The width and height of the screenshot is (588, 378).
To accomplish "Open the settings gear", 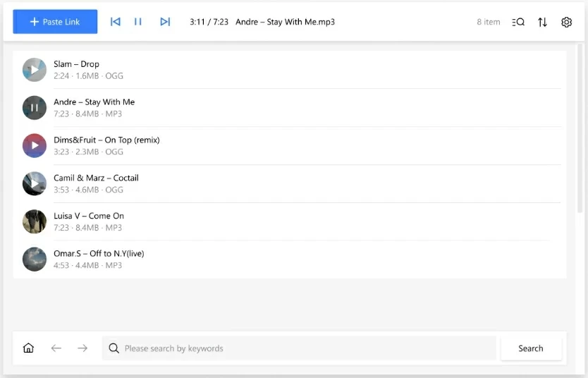I will coord(566,22).
